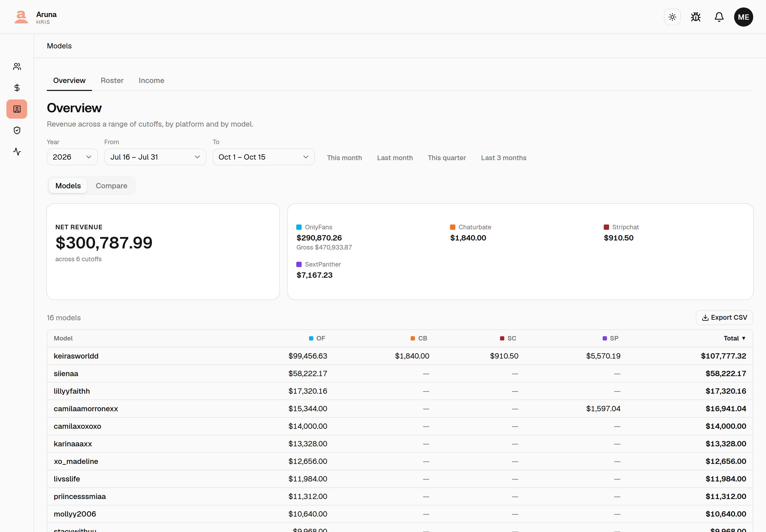The width and height of the screenshot is (766, 532).
Task: Open notifications bell
Action: tap(719, 17)
